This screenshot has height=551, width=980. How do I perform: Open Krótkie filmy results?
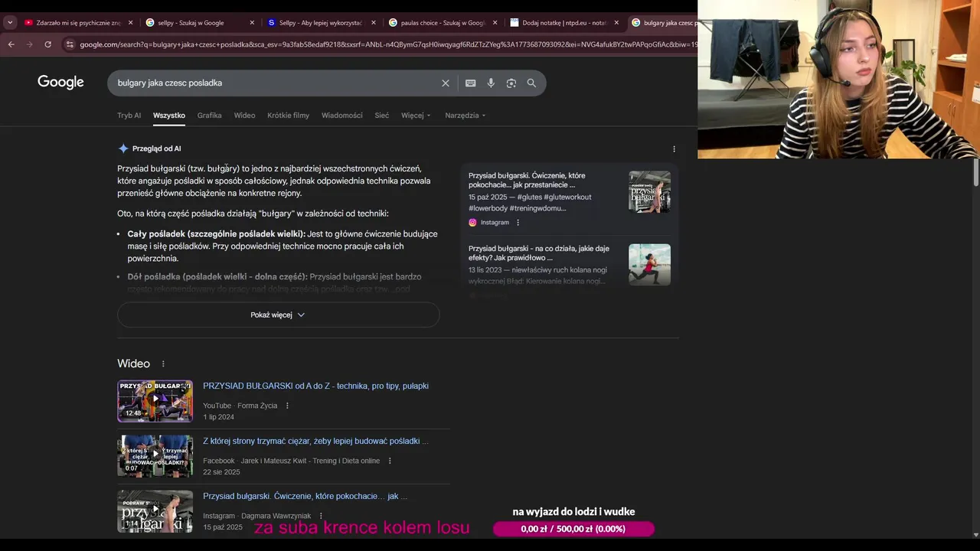click(288, 116)
